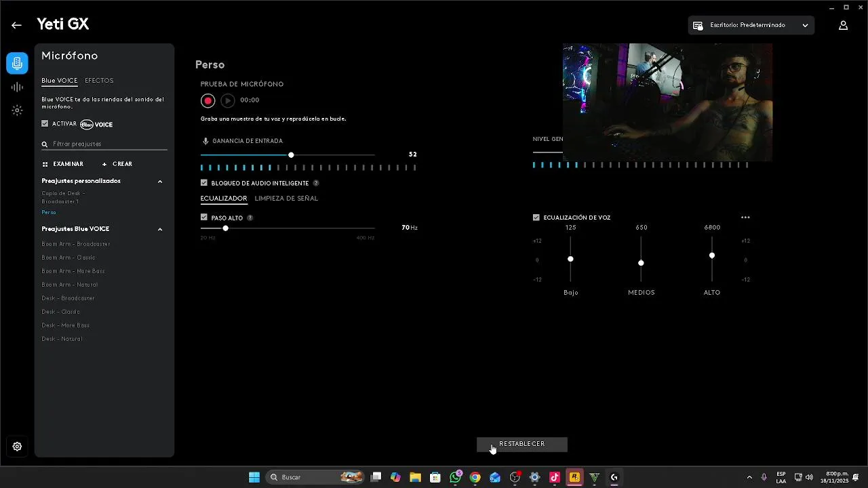
Task: Click the webcam overlay thumbnail
Action: click(x=667, y=102)
